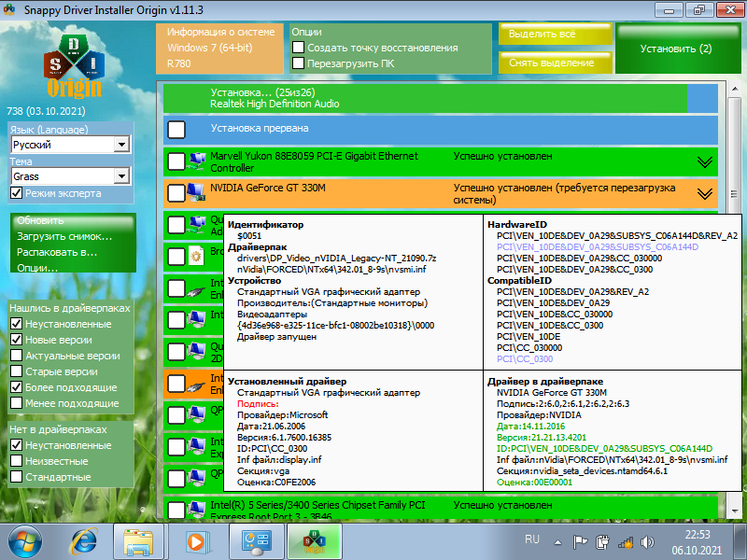The height and width of the screenshot is (560, 747).
Task: Tick the 'Актуальные версии' filter checkbox
Action: pyautogui.click(x=17, y=356)
